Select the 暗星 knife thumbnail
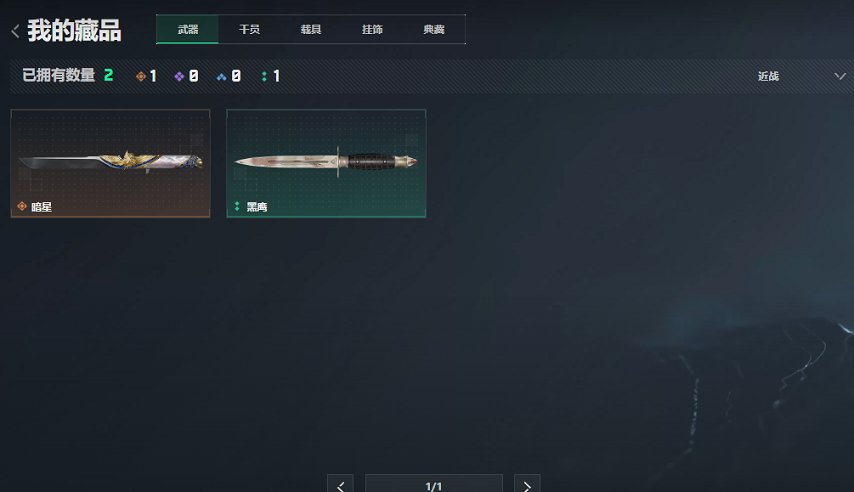Screen dimensions: 854x492 point(111,163)
